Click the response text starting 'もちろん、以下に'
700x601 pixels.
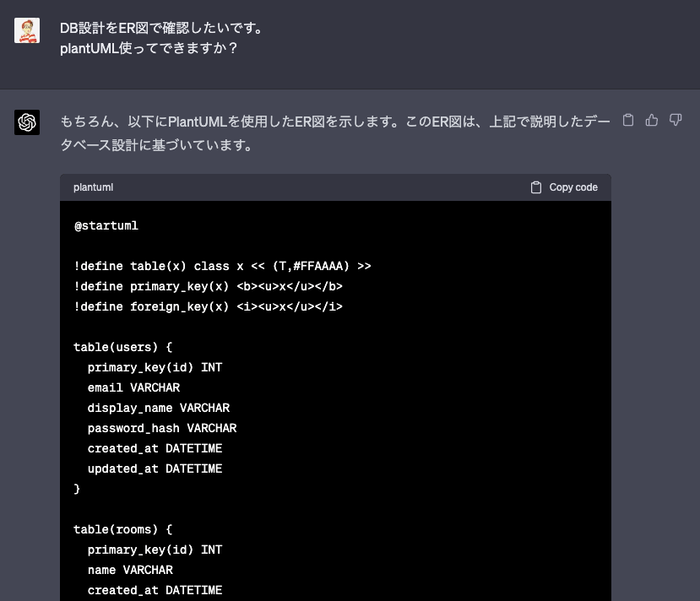tap(335, 133)
